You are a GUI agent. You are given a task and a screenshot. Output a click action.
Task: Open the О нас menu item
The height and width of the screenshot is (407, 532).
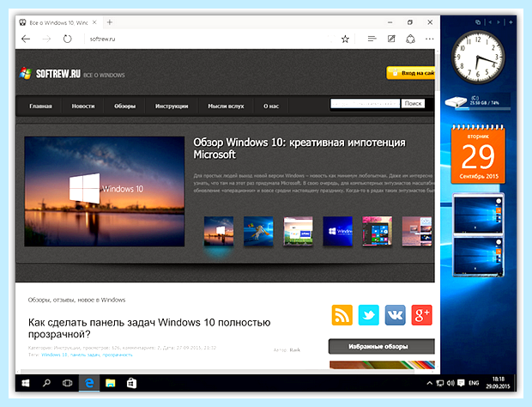pos(271,106)
